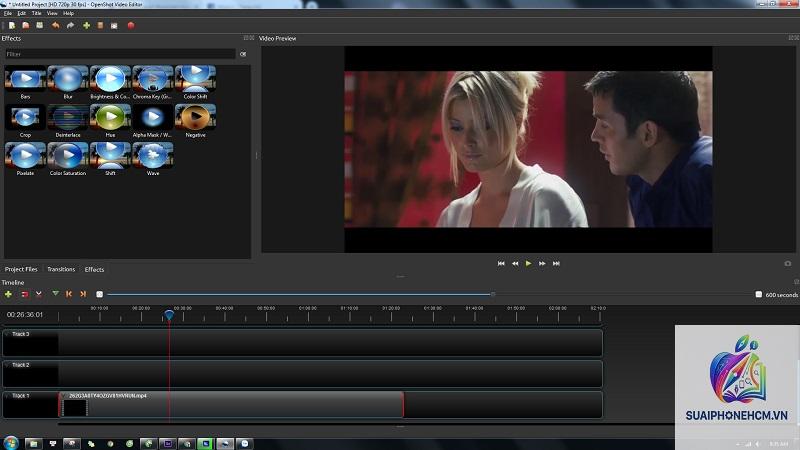Image resolution: width=800 pixels, height=450 pixels.
Task: Open the Help menu
Action: [68, 13]
